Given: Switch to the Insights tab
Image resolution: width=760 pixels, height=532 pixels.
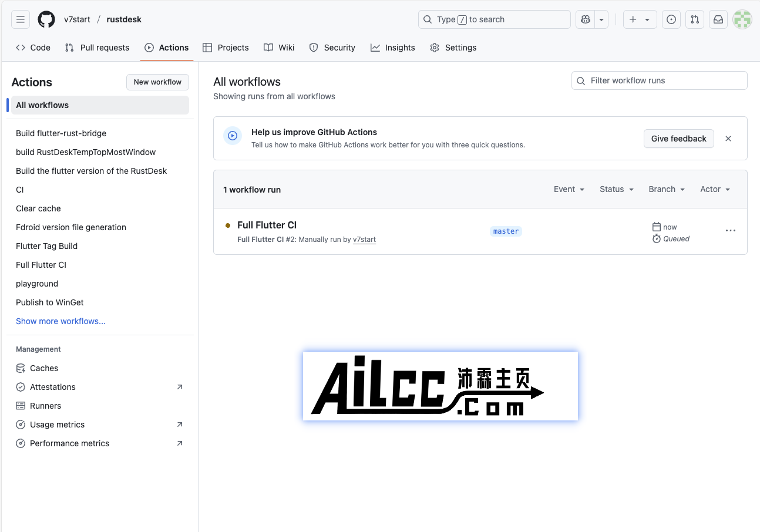Looking at the screenshot, I should (x=393, y=48).
